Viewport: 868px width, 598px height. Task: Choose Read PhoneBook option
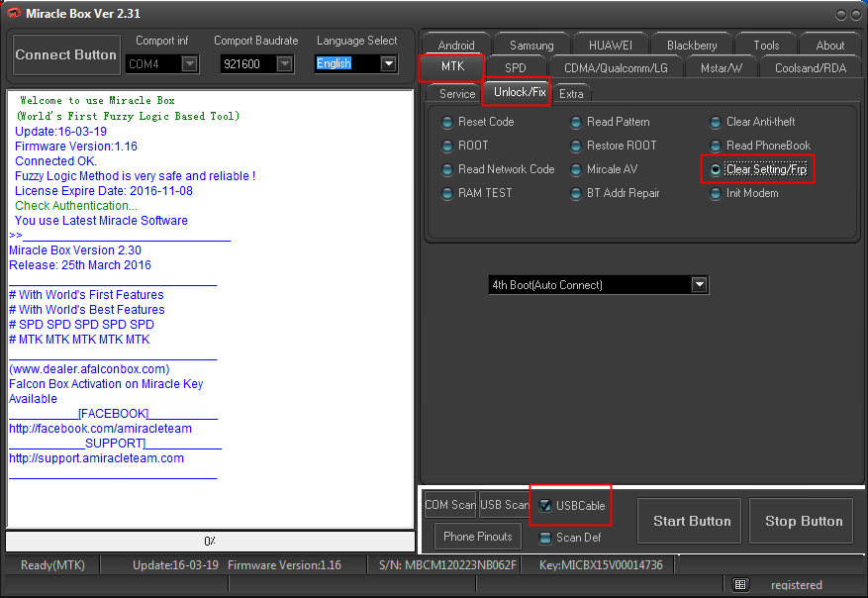click(760, 146)
